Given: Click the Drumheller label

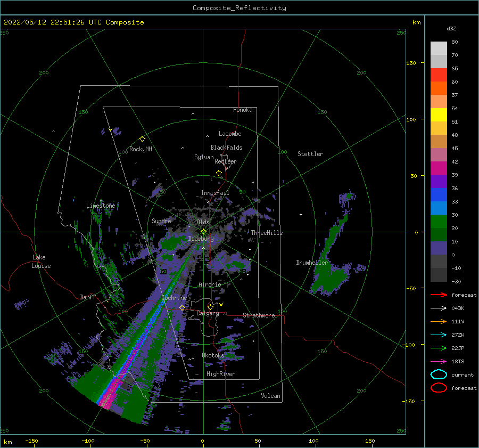Looking at the screenshot, I should [312, 263].
